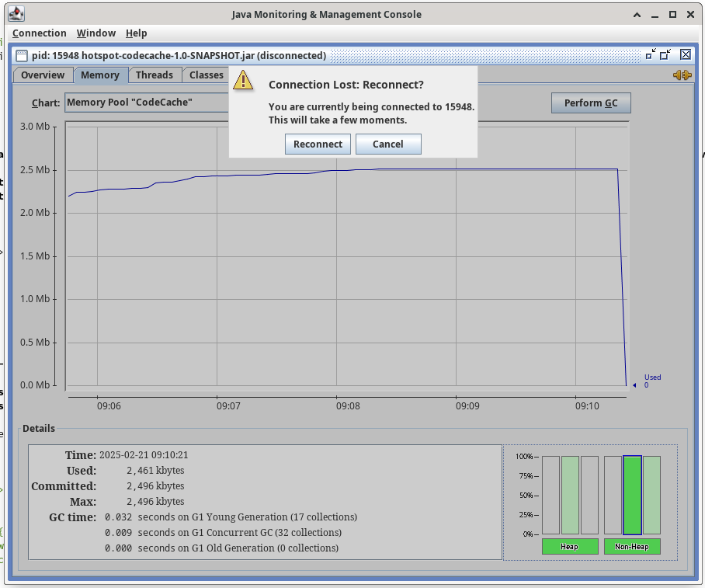Viewport: 705px width, 588px height.
Task: Switch to the Overview tab
Action: point(43,75)
